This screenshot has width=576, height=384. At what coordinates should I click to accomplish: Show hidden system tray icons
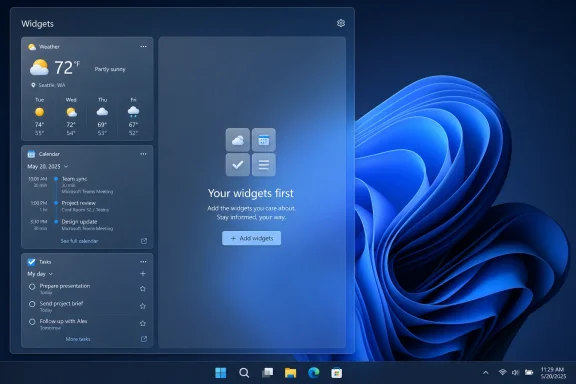(x=486, y=373)
